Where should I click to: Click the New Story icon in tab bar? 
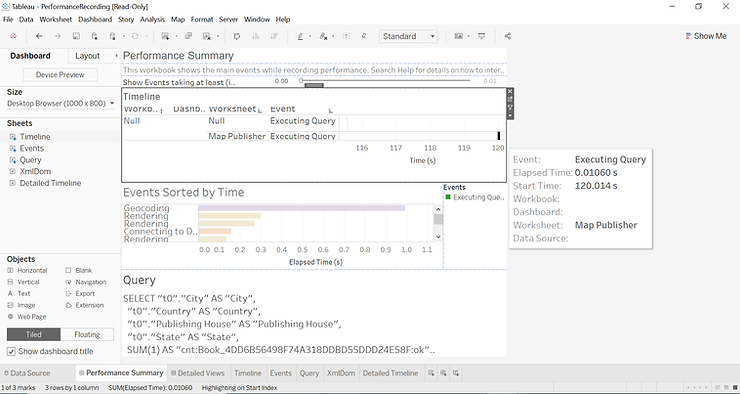coord(455,373)
